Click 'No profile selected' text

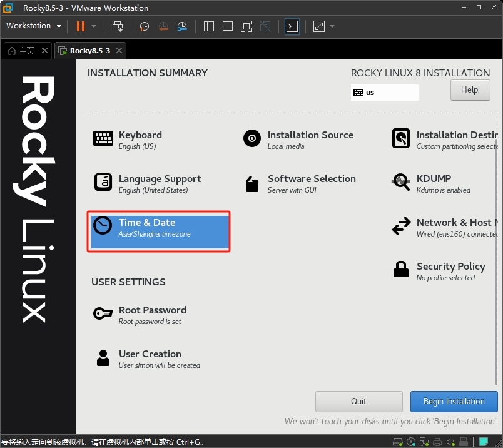click(445, 278)
